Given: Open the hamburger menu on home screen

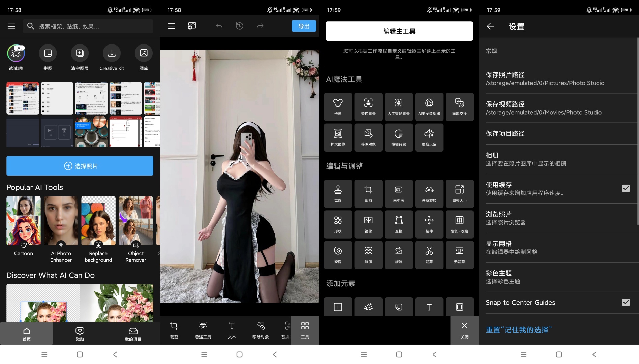Looking at the screenshot, I should (x=11, y=26).
